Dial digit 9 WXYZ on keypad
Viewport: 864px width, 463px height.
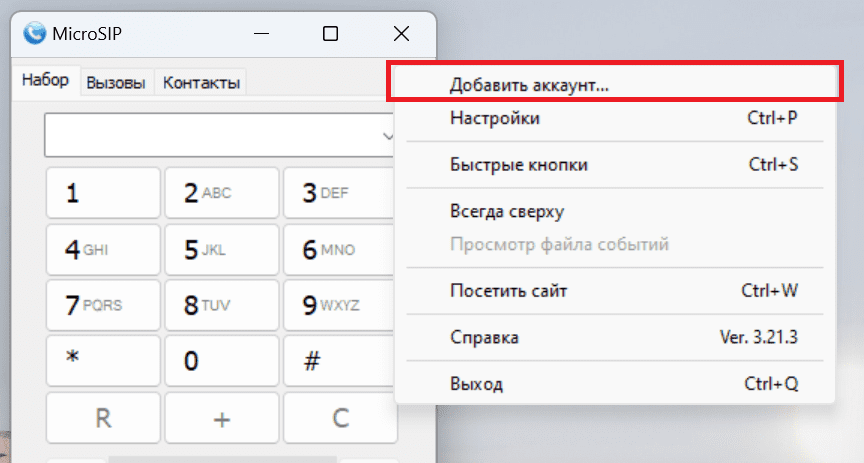[x=340, y=305]
